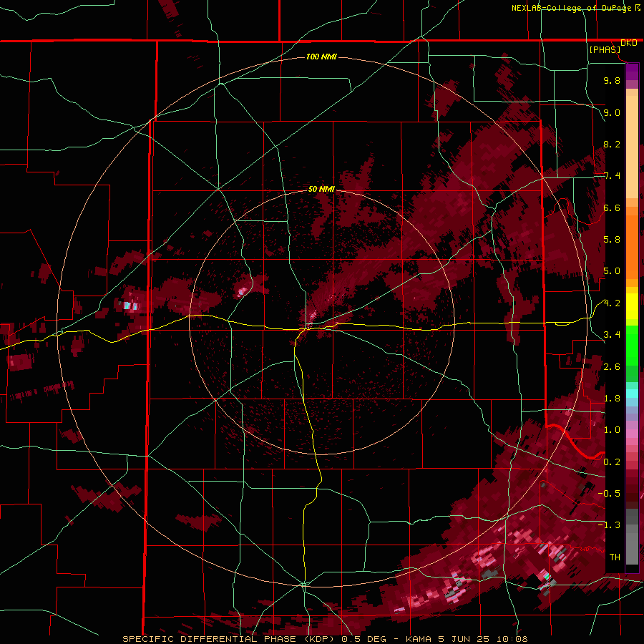Select the 8.2 legend value
Screen dimensions: 644x644
[x=612, y=144]
